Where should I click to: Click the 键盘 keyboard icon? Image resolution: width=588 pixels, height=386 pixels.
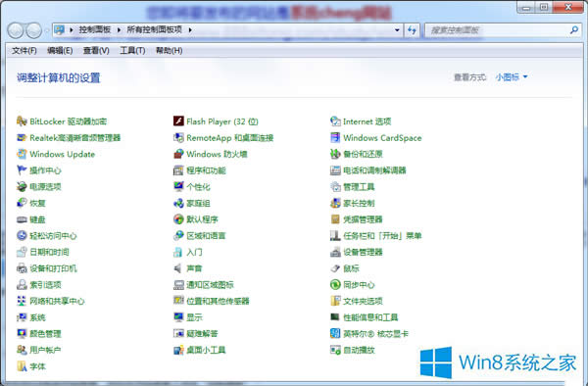click(22, 219)
